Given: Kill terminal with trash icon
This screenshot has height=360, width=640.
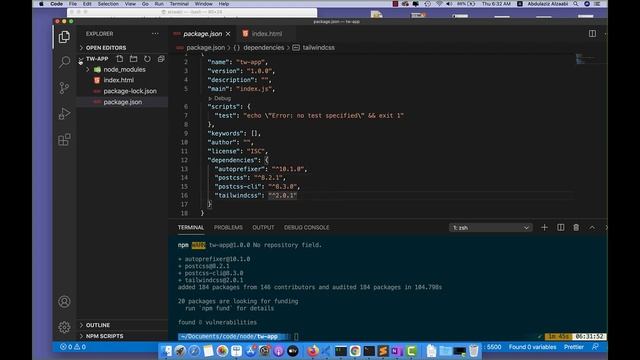Looking at the screenshot, I should [x=576, y=227].
